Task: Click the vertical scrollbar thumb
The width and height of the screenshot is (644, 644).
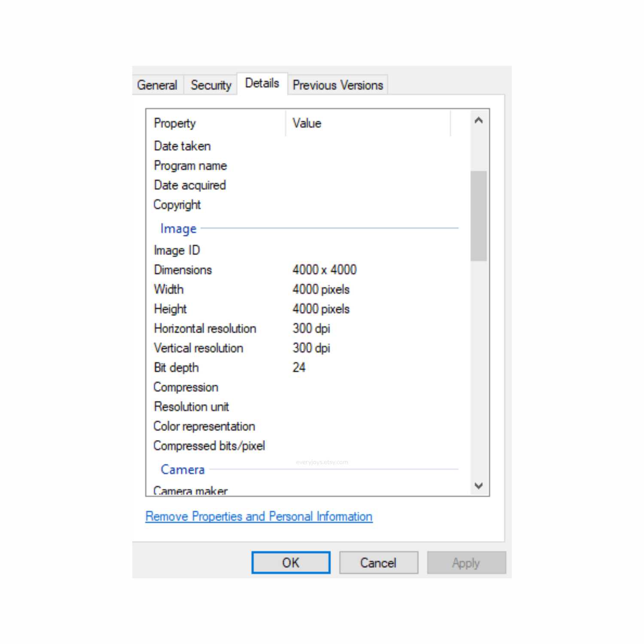Action: tap(479, 216)
